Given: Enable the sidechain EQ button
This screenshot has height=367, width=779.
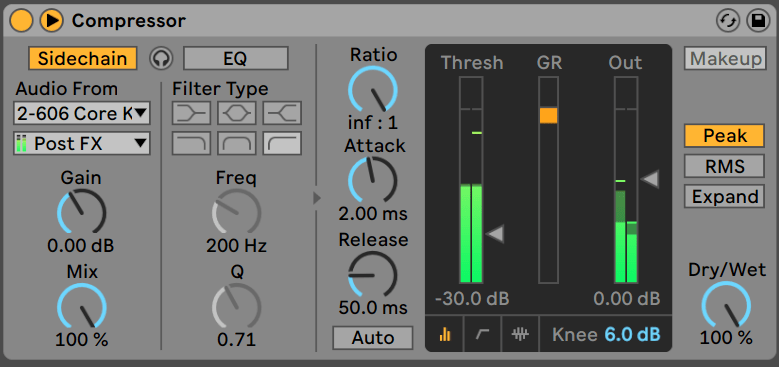Looking at the screenshot, I should point(235,58).
